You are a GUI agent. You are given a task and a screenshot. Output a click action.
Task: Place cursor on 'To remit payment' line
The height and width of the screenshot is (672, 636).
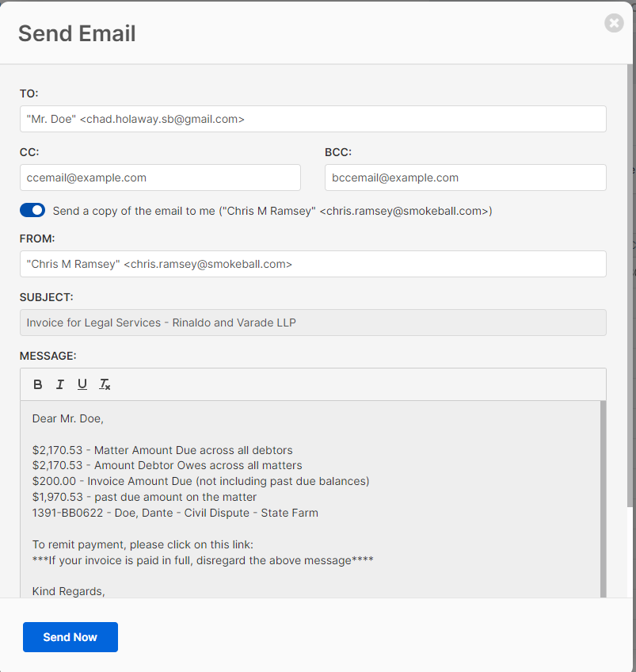coord(143,544)
